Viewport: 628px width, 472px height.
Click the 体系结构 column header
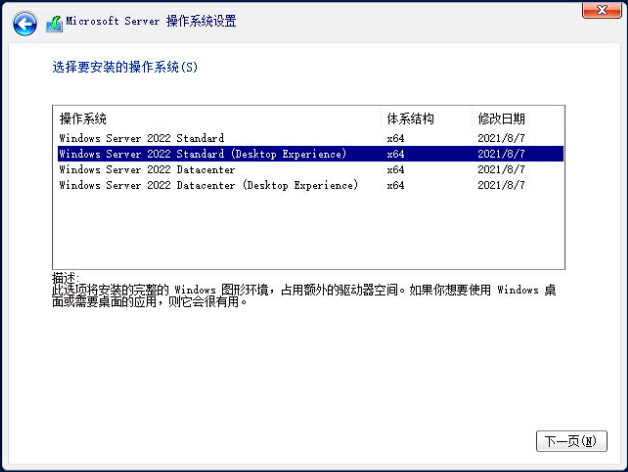pos(410,119)
